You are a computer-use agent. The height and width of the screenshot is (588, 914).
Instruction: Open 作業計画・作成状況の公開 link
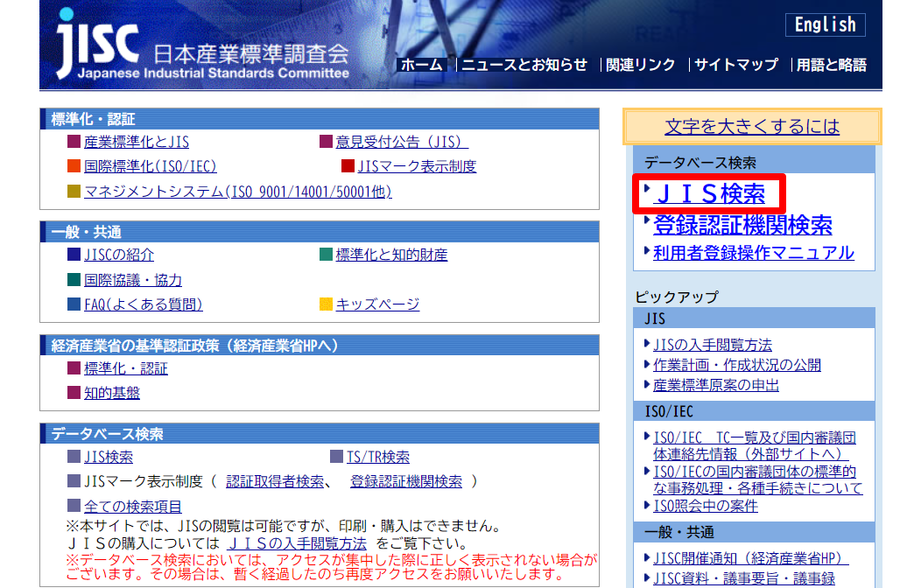[x=737, y=366]
